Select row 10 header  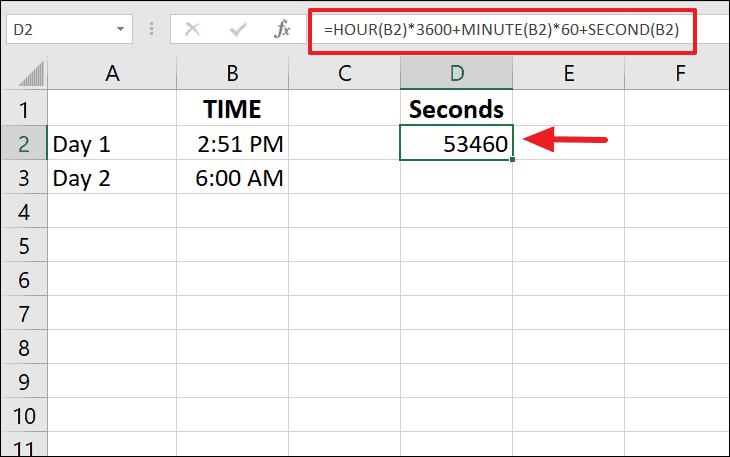coord(24,416)
